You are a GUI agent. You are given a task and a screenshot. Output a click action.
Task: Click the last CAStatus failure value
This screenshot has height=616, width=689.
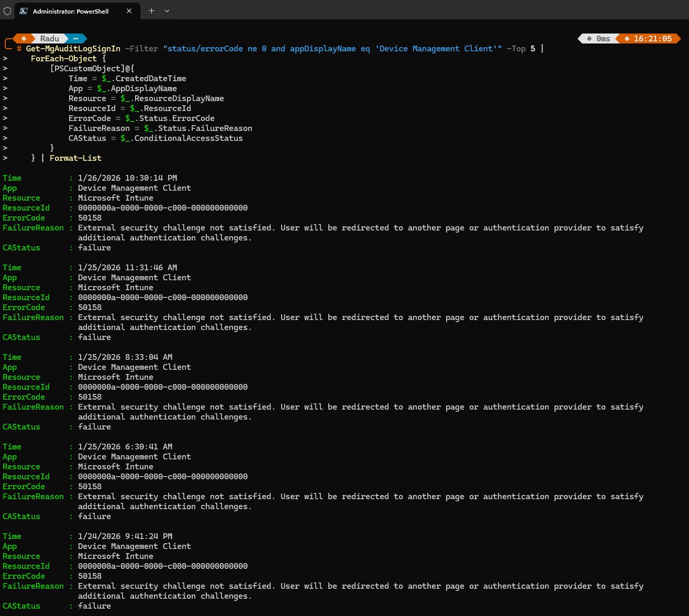(x=94, y=606)
